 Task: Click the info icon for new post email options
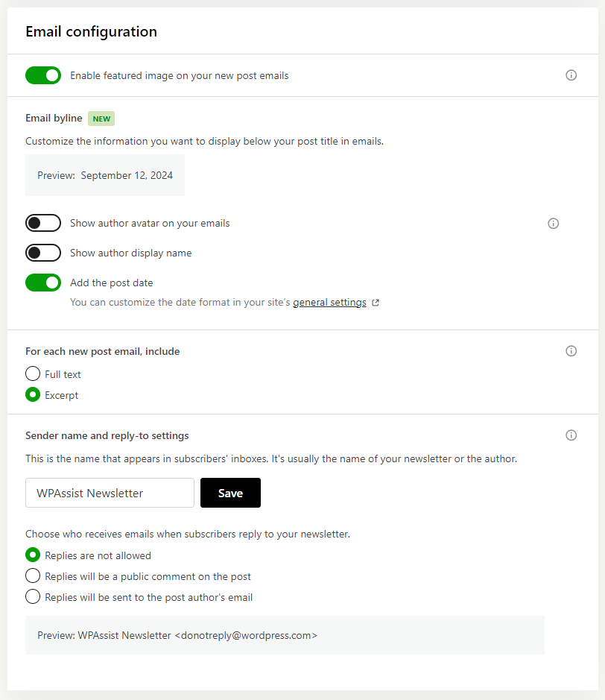tap(571, 350)
